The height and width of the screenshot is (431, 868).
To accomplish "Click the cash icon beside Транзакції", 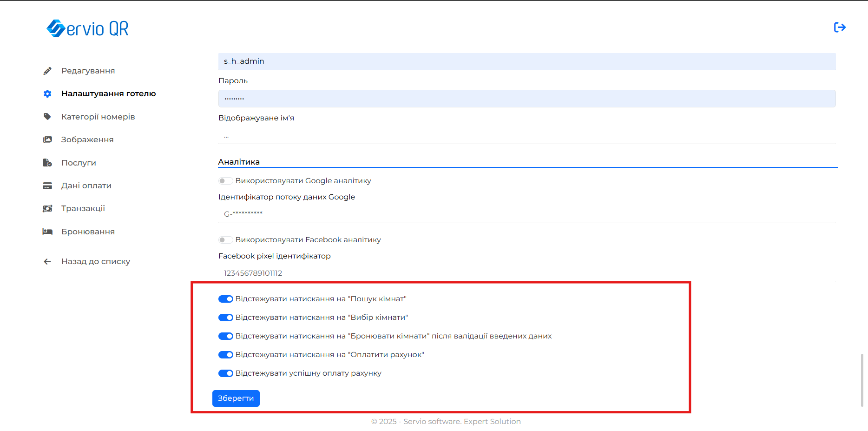I will tap(47, 209).
